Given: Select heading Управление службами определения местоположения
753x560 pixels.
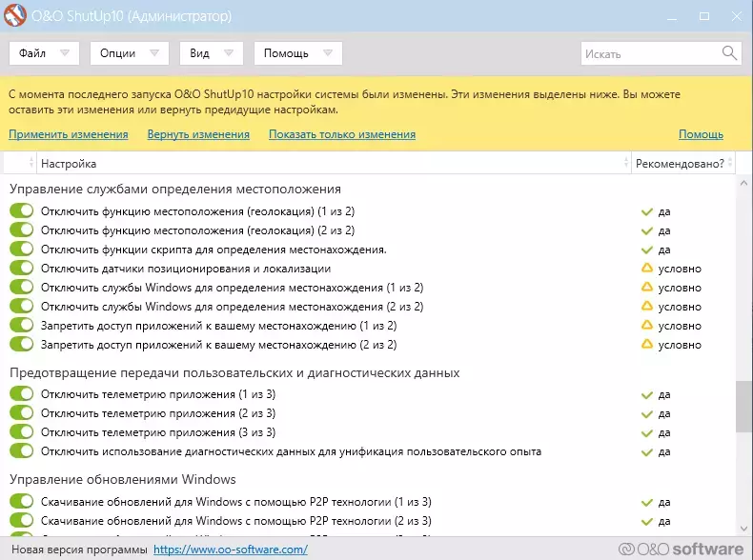Looking at the screenshot, I should click(x=175, y=190).
